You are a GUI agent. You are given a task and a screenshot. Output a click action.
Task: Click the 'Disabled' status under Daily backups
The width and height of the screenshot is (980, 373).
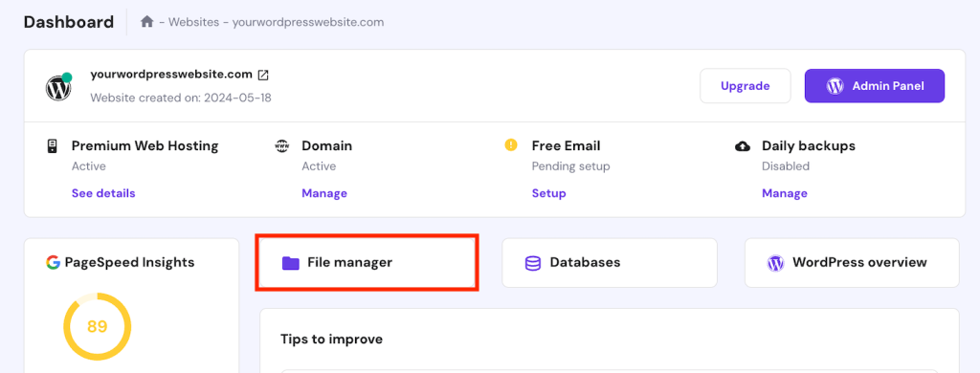click(x=786, y=166)
